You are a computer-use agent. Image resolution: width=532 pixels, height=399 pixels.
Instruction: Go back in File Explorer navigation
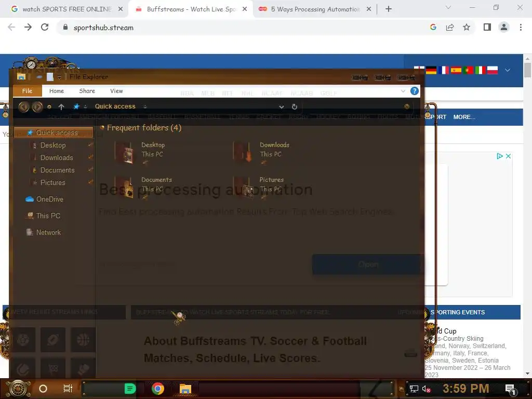(x=23, y=107)
